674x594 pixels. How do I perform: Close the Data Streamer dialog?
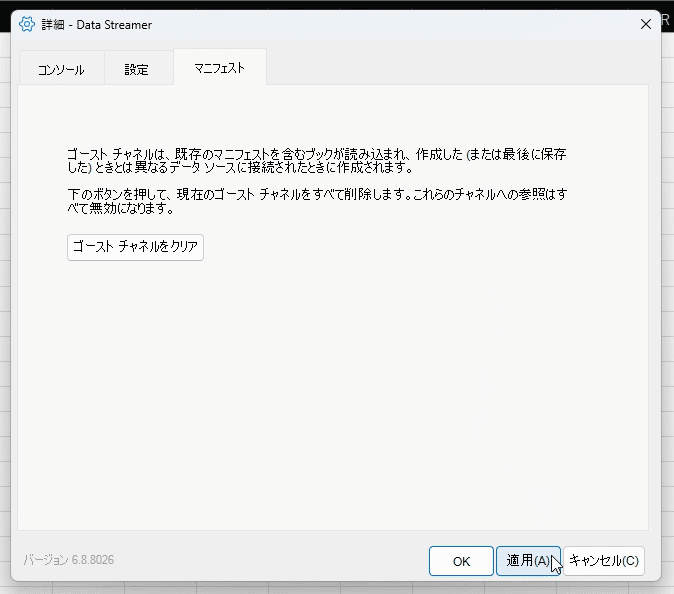tap(646, 24)
